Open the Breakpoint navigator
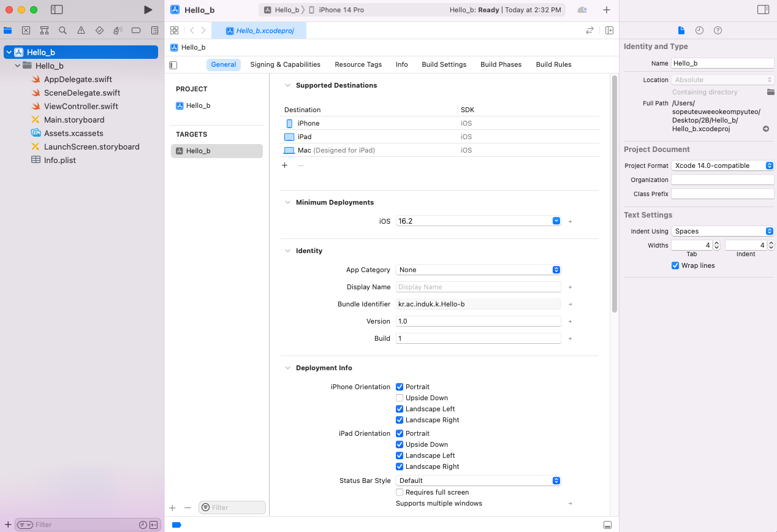Screen dimensions: 777x532 [136, 30]
